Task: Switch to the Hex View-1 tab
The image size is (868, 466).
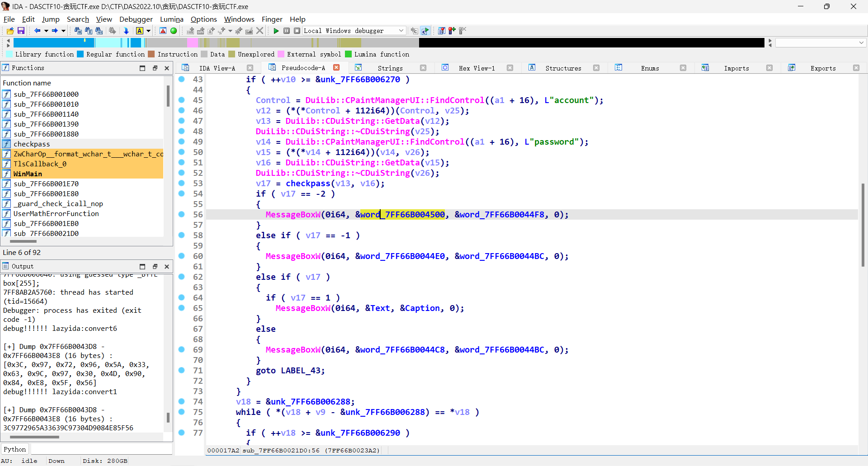Action: [476, 68]
